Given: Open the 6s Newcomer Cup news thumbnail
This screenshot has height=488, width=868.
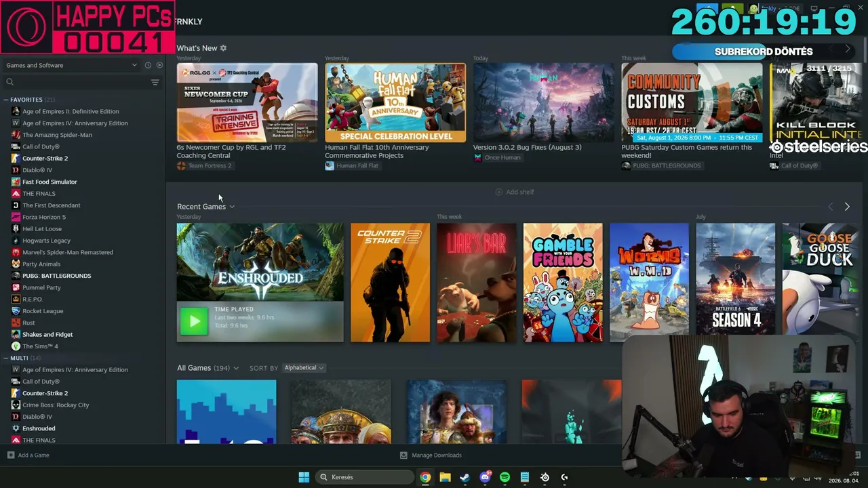Looking at the screenshot, I should tap(247, 102).
